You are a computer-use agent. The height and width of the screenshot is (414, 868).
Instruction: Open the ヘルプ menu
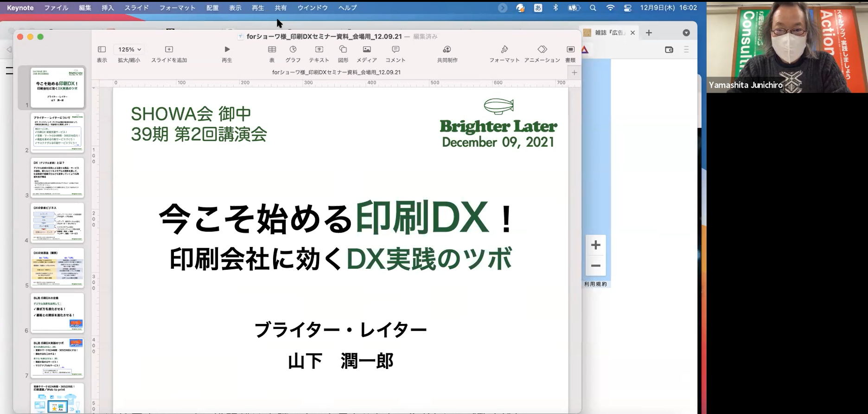pos(347,8)
